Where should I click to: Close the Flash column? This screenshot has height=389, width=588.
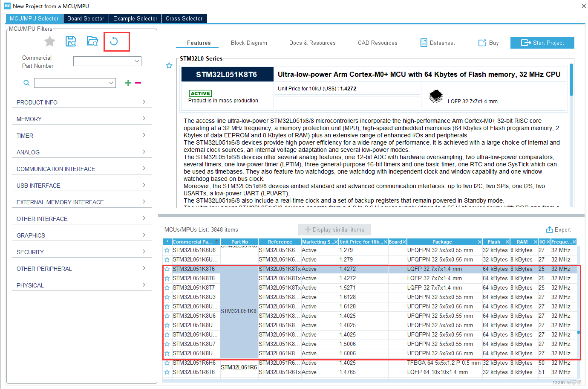507,242
